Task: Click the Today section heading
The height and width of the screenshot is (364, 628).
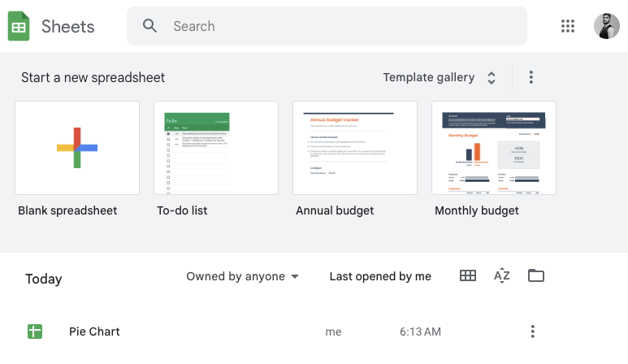Action: tap(44, 279)
